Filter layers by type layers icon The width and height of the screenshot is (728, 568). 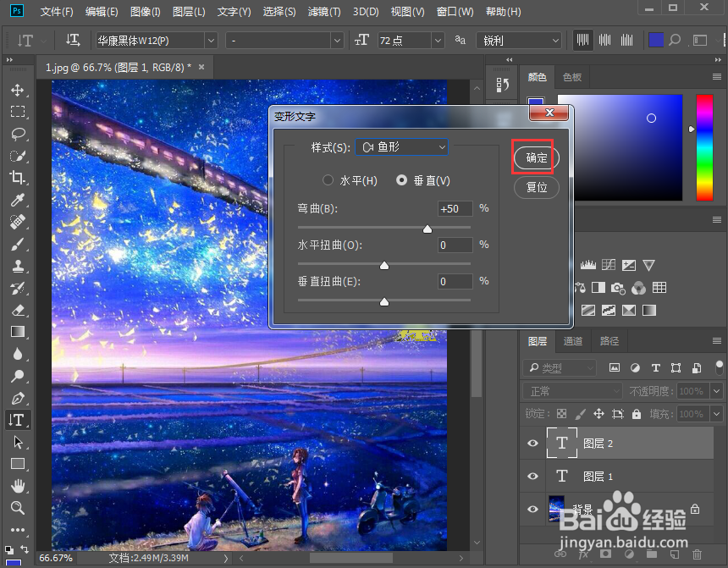pyautogui.click(x=655, y=368)
